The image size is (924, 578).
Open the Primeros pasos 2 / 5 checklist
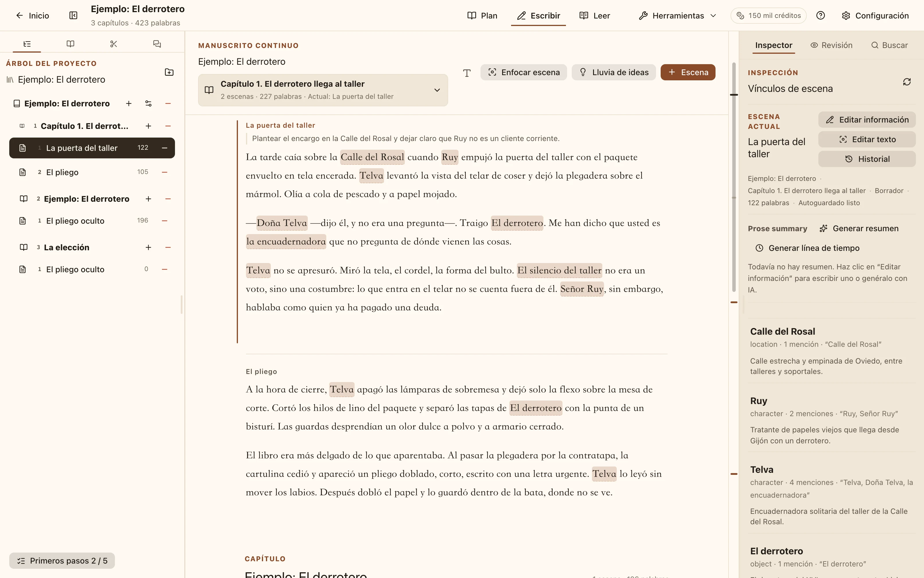(62, 561)
